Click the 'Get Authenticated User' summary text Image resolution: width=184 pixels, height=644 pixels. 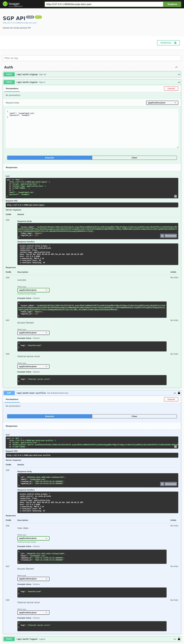point(58,393)
